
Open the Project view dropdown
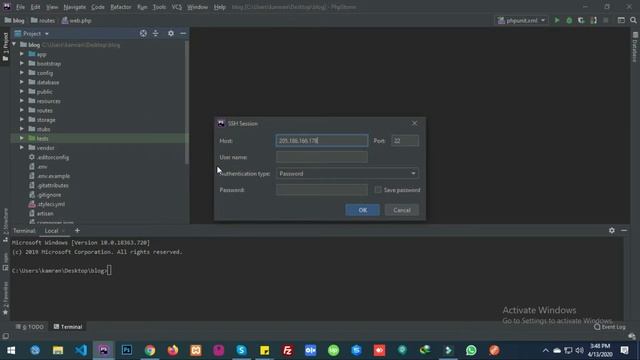(x=32, y=33)
